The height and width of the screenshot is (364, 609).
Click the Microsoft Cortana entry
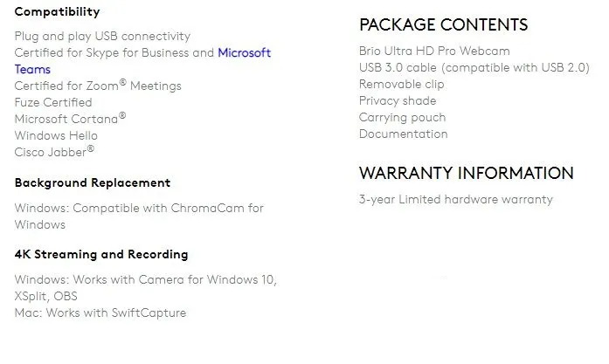[x=70, y=119]
